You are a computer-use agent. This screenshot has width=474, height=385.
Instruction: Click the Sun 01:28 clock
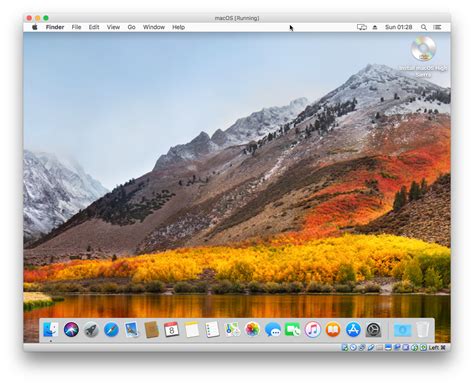tap(399, 27)
